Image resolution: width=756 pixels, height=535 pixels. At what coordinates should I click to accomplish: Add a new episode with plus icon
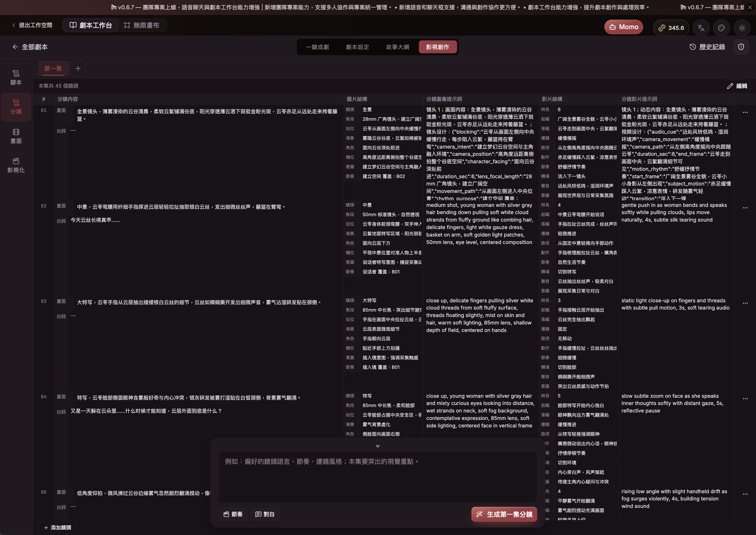[x=78, y=69]
